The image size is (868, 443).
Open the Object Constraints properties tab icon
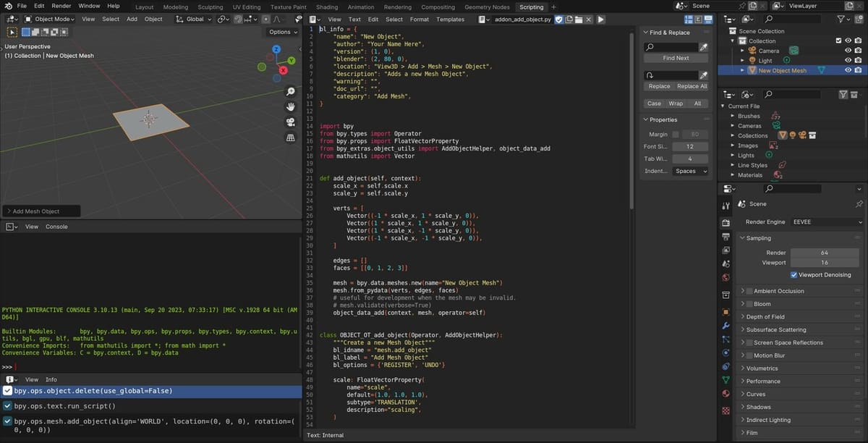[726, 367]
